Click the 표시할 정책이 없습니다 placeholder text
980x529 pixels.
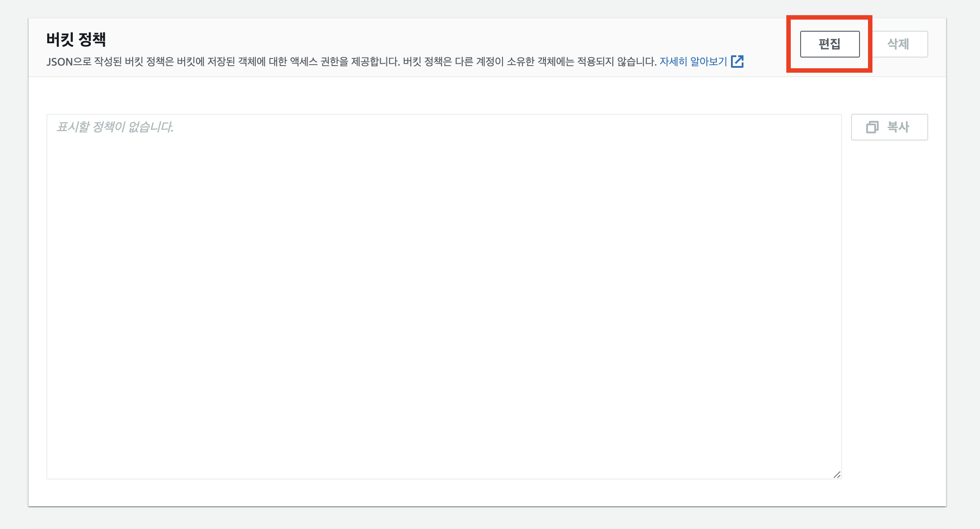115,127
